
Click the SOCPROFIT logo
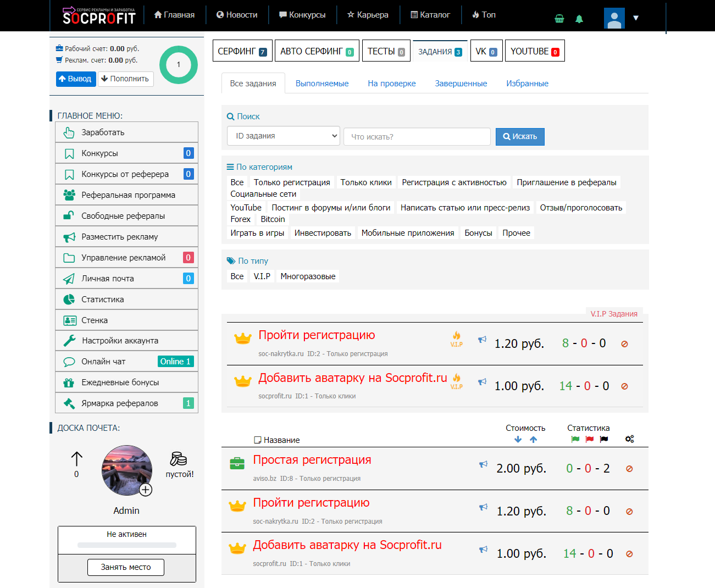tap(99, 16)
